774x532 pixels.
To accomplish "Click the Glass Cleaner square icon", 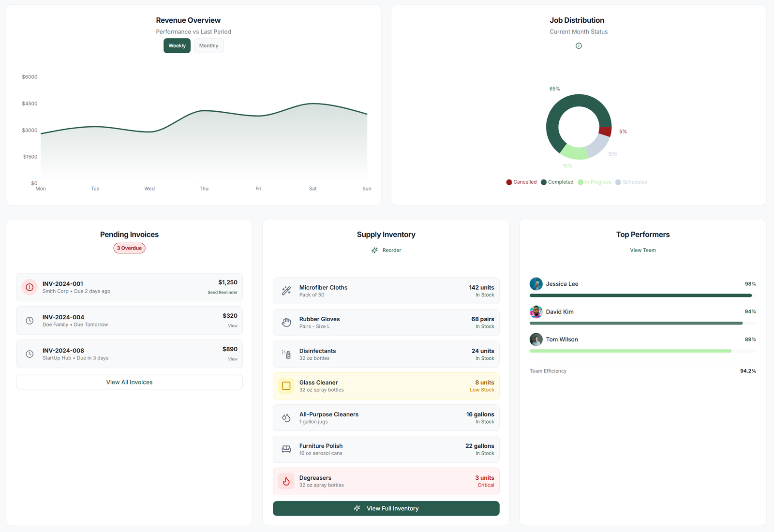I will coord(286,386).
